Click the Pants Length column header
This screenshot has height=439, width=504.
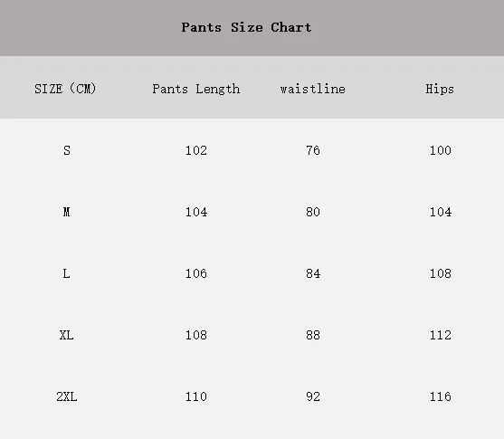[x=196, y=89]
